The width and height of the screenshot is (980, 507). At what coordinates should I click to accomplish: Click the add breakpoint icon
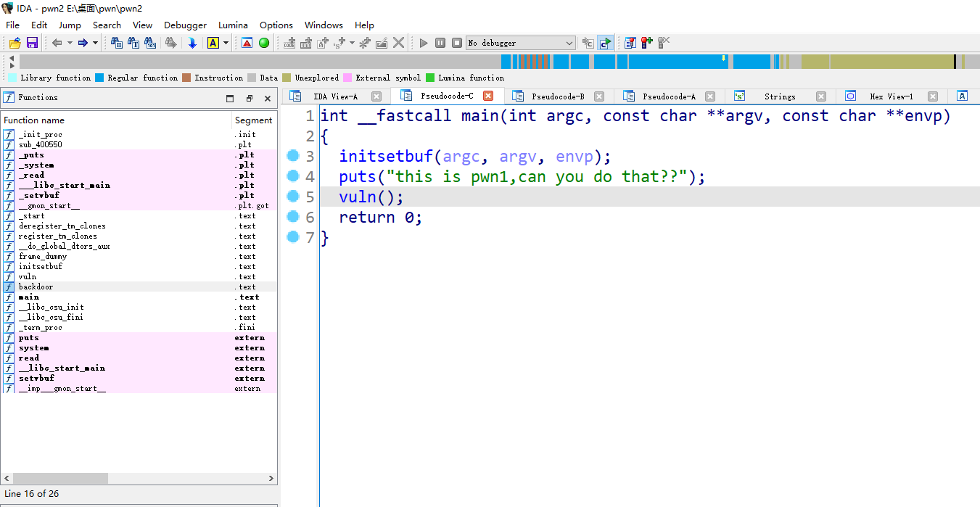[x=646, y=43]
